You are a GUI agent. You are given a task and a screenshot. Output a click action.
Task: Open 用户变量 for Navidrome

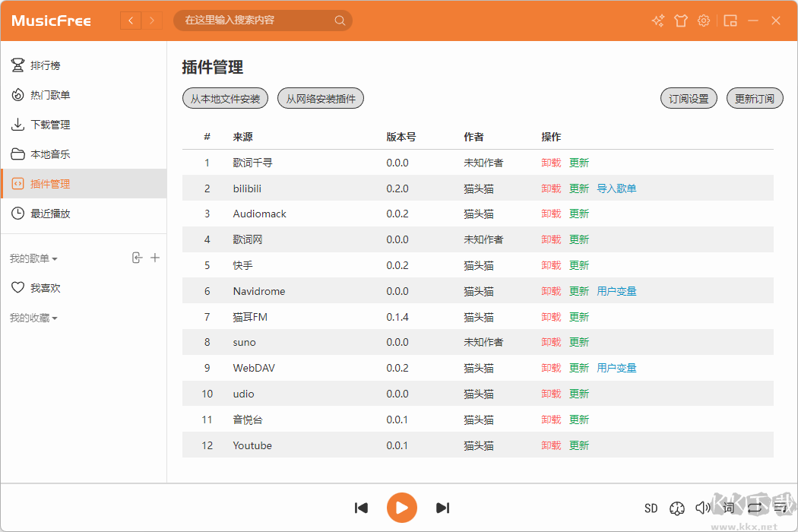(616, 291)
